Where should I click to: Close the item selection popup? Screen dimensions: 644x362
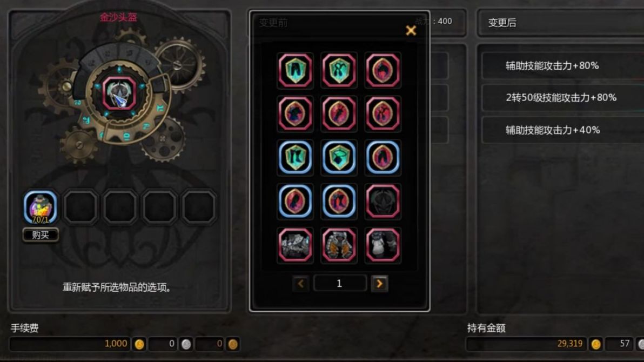[411, 30]
